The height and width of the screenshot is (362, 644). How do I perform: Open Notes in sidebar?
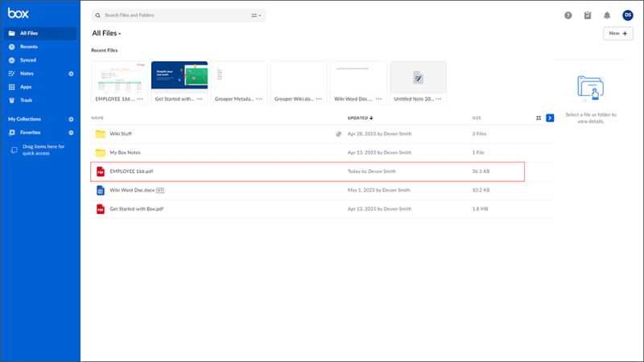[x=27, y=73]
